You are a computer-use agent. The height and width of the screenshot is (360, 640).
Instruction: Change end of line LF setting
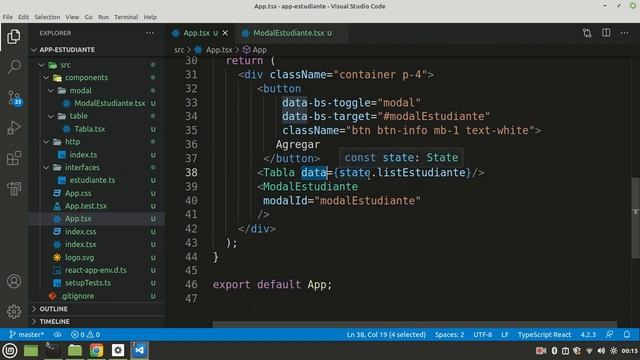[505, 335]
